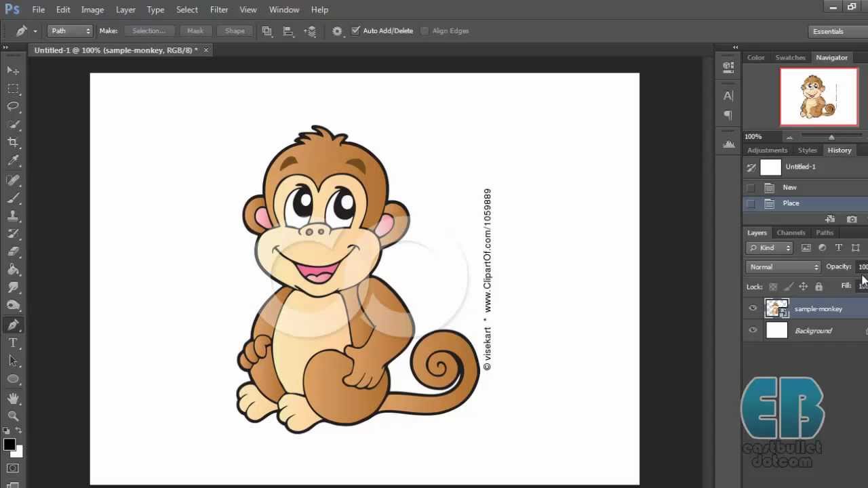Set history brush source to Place
The image size is (868, 488).
751,203
